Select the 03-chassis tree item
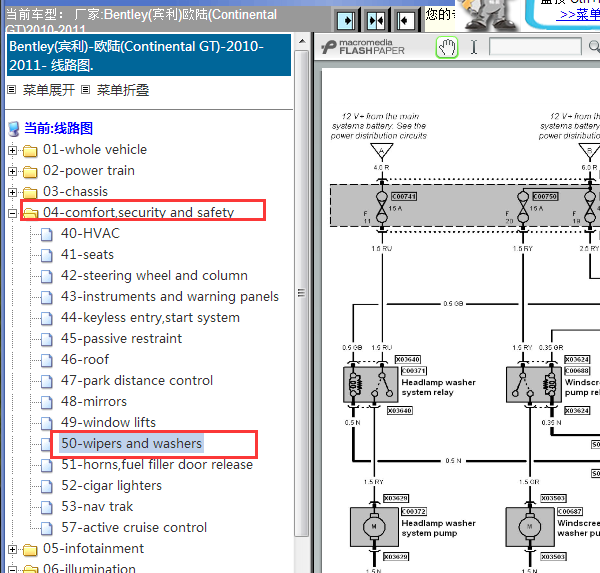600x573 pixels. (x=75, y=191)
